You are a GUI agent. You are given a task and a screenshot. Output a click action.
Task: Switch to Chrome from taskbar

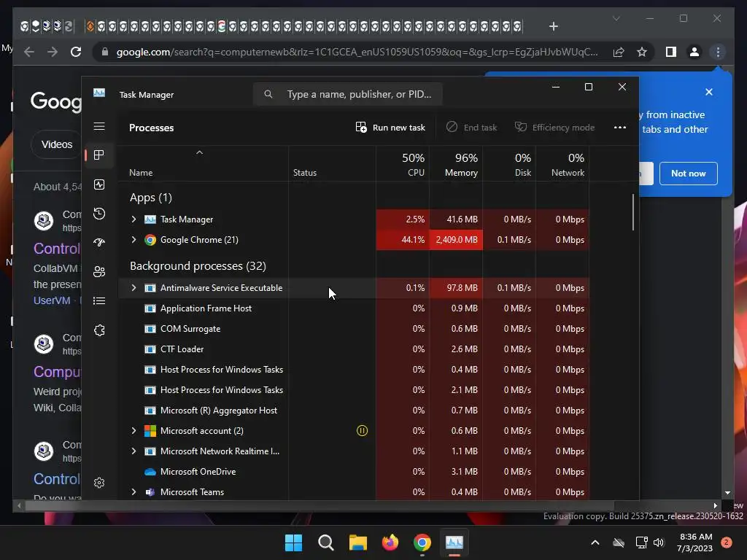[x=422, y=542]
